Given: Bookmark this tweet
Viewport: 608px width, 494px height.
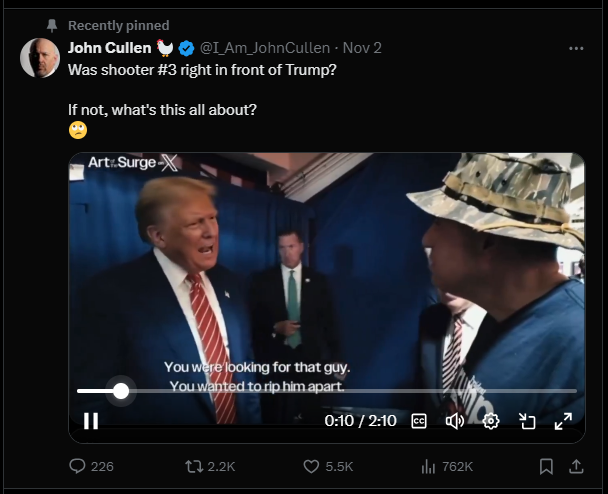Looking at the screenshot, I should [546, 466].
